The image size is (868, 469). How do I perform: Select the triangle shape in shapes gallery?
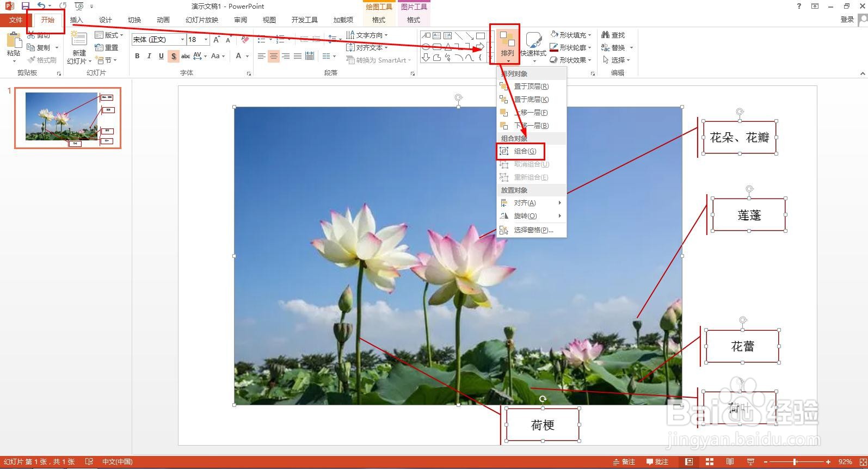(x=448, y=47)
